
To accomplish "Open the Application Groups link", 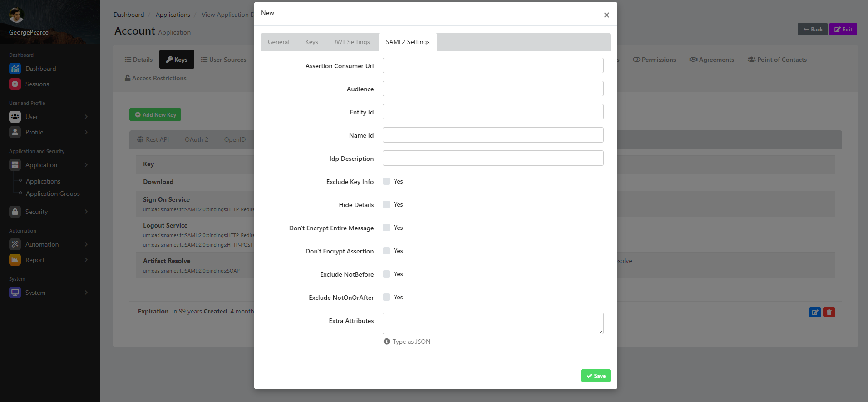I will (53, 194).
